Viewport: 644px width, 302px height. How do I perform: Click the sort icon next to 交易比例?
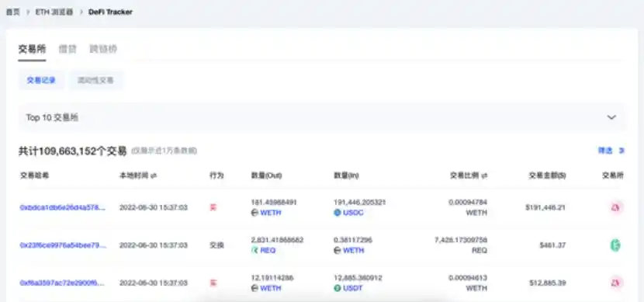tap(484, 176)
